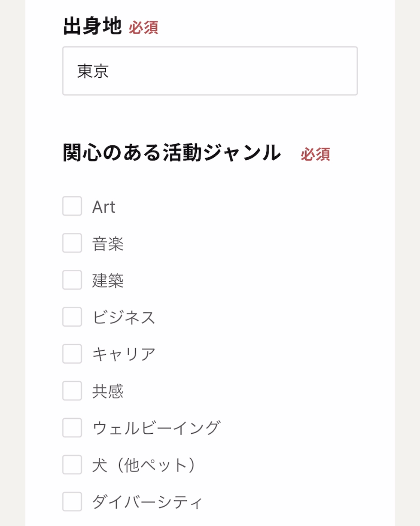Click the 音楽 option label text
This screenshot has height=526, width=420.
click(x=108, y=244)
